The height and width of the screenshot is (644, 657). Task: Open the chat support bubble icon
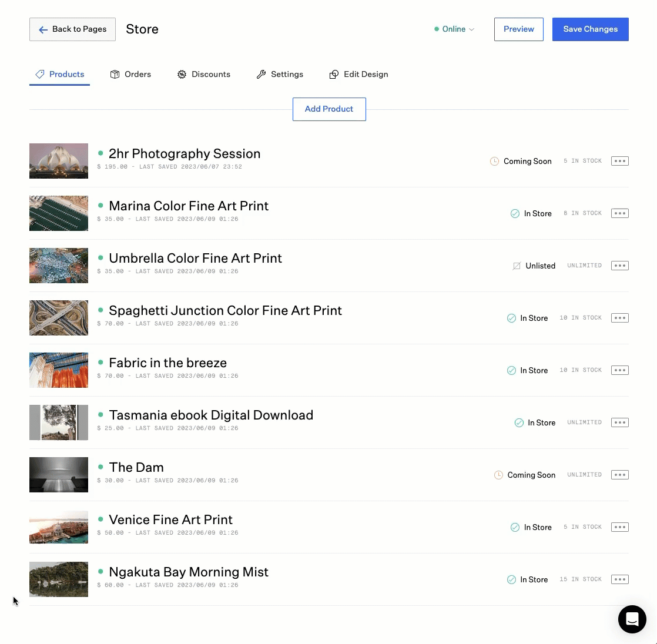[632, 619]
